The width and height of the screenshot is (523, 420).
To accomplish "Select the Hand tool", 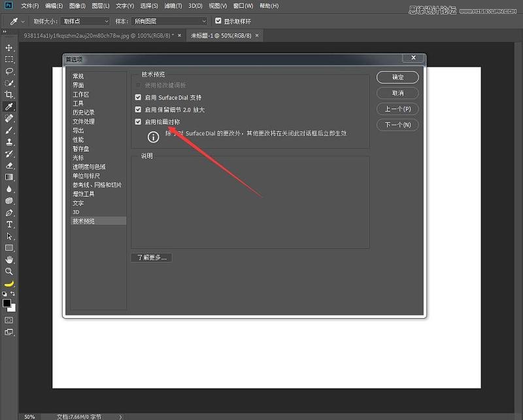I will pyautogui.click(x=8, y=259).
